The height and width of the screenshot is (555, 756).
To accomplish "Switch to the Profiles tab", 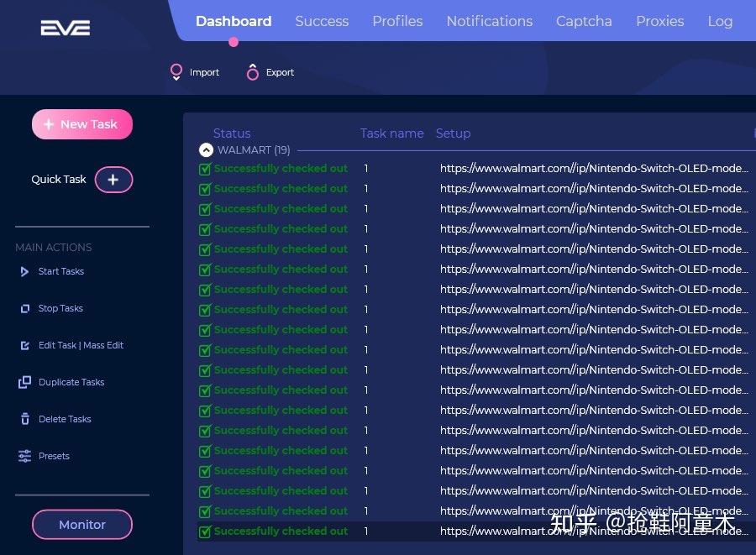I will tap(397, 21).
